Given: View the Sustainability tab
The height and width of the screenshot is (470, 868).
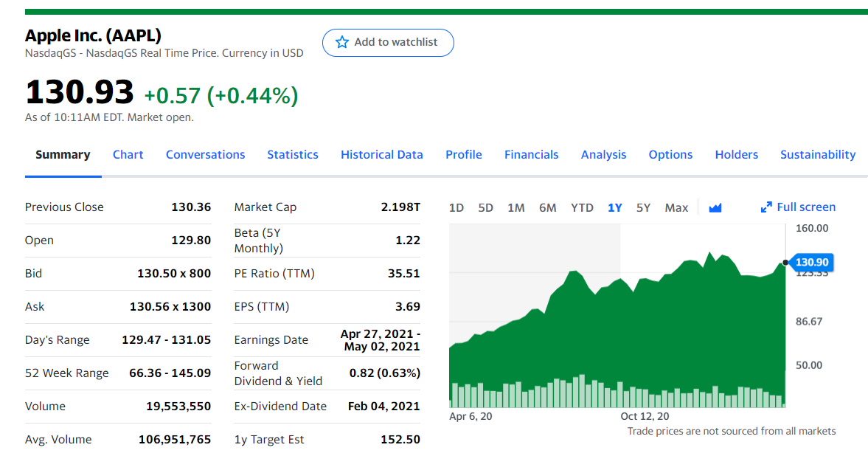Looking at the screenshot, I should (x=818, y=154).
